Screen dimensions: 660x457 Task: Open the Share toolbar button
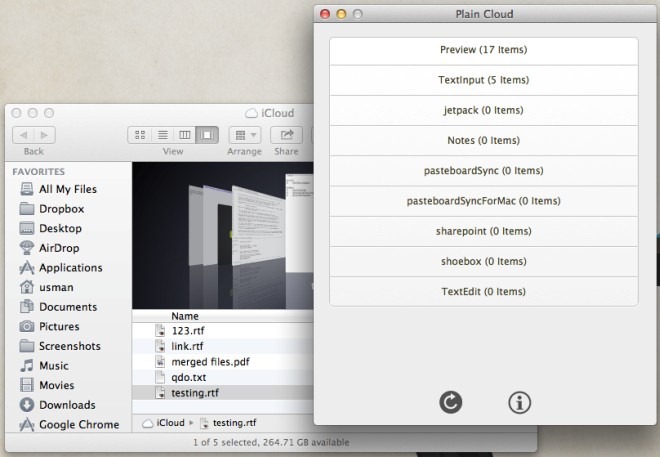coord(287,134)
